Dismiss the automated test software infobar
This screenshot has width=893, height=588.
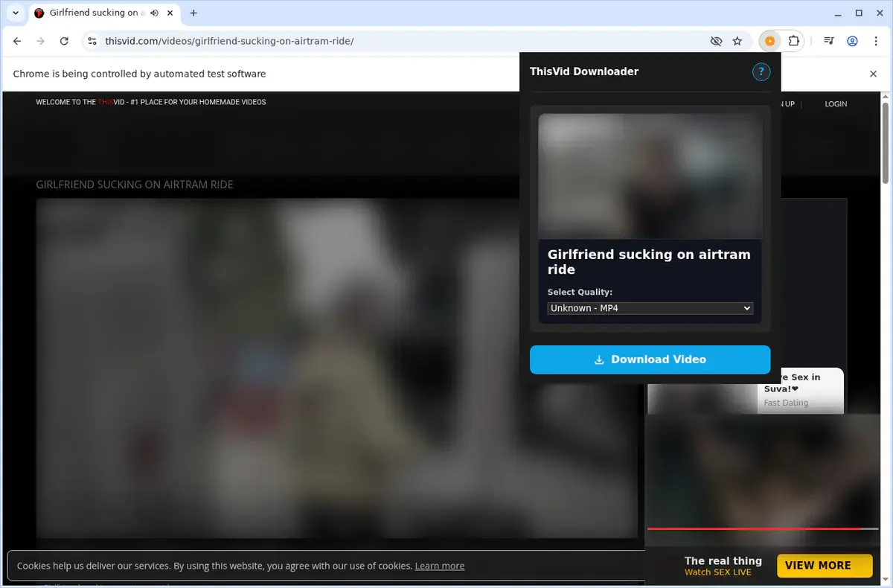874,74
